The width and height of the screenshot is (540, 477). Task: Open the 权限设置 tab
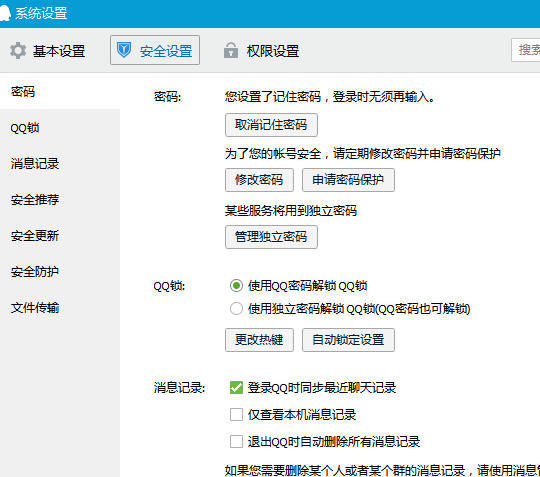[x=261, y=51]
